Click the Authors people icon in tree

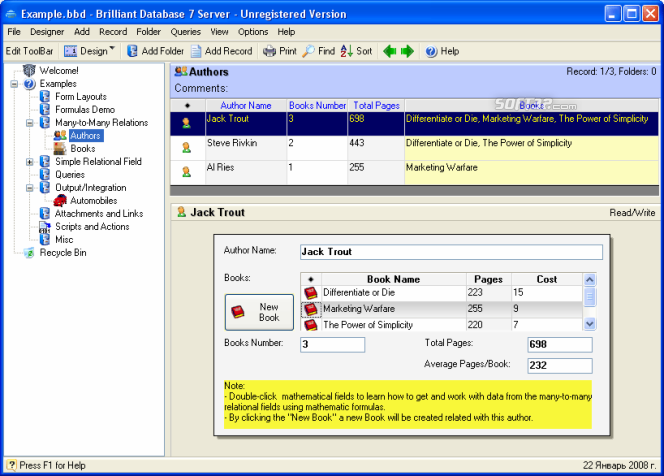tap(60, 136)
